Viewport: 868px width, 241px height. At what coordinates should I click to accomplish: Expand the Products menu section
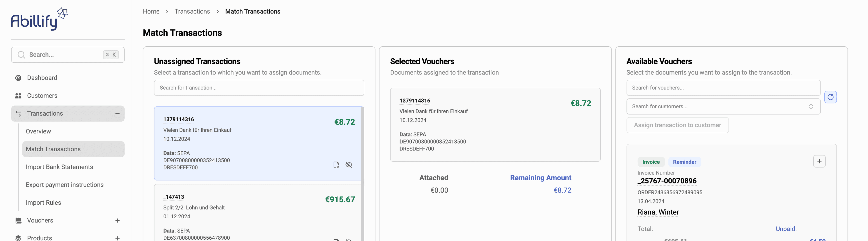pyautogui.click(x=117, y=238)
